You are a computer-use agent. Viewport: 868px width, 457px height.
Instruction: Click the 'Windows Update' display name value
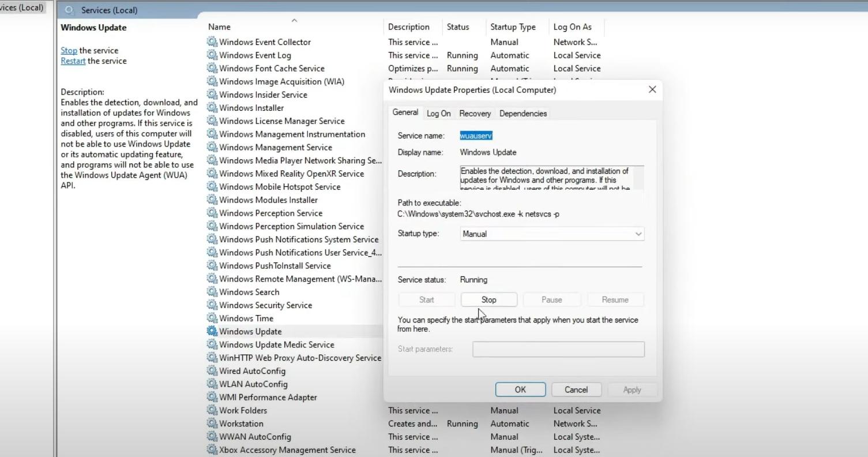[x=488, y=152]
